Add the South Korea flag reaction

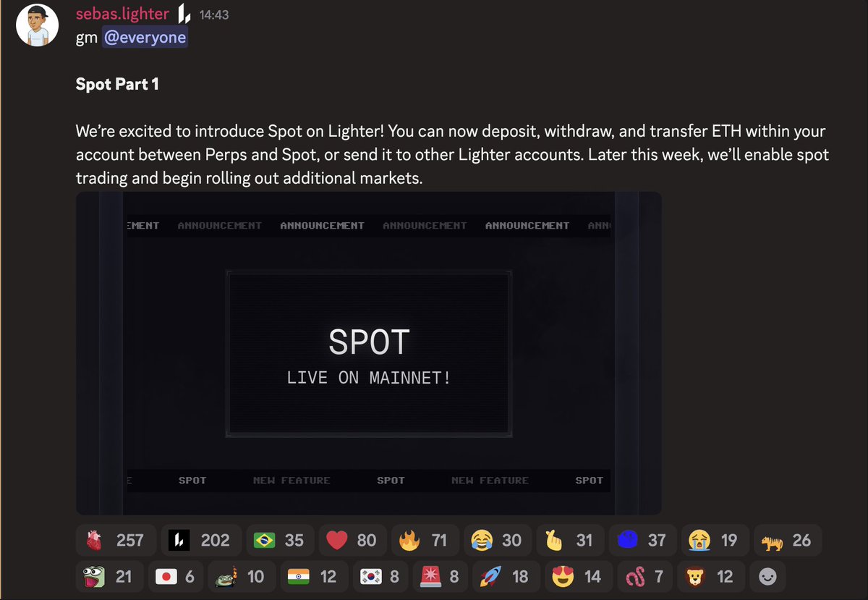click(380, 577)
